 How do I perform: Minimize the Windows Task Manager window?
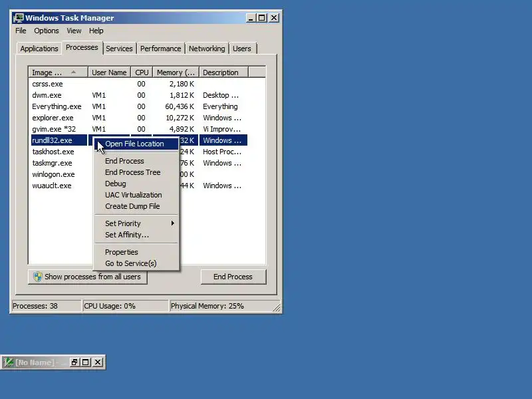(x=251, y=18)
